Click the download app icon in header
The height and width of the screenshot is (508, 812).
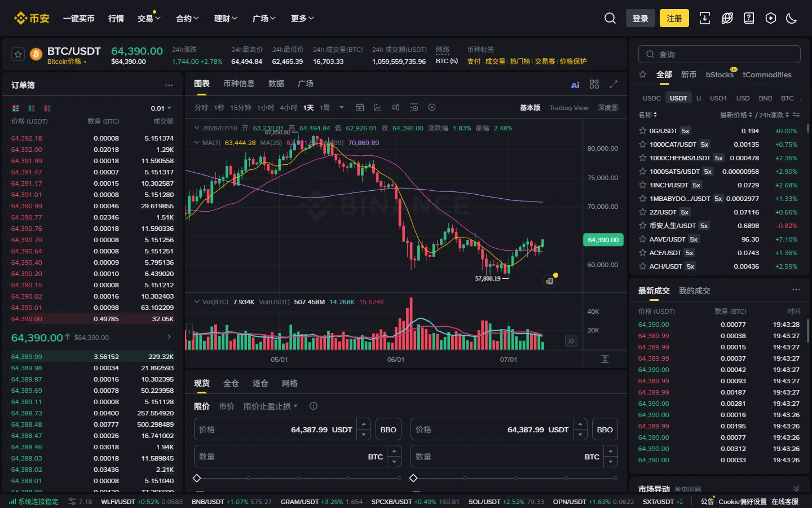click(704, 18)
